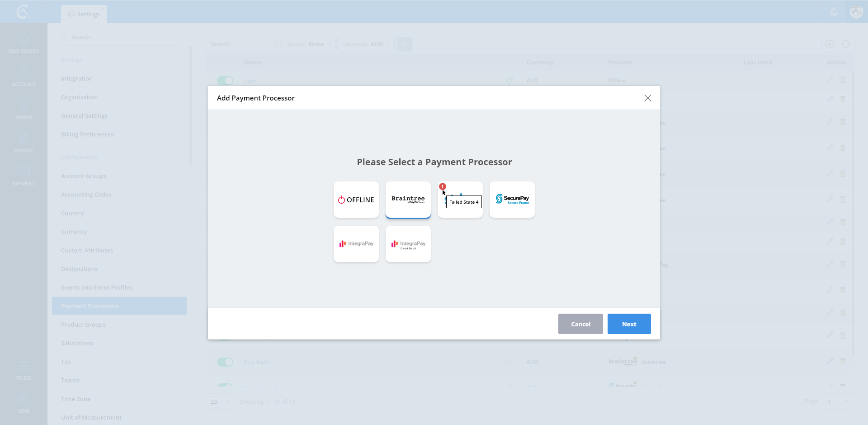Open the Status filter dropdown
Viewport: 868px width, 425px height.
tap(309, 44)
